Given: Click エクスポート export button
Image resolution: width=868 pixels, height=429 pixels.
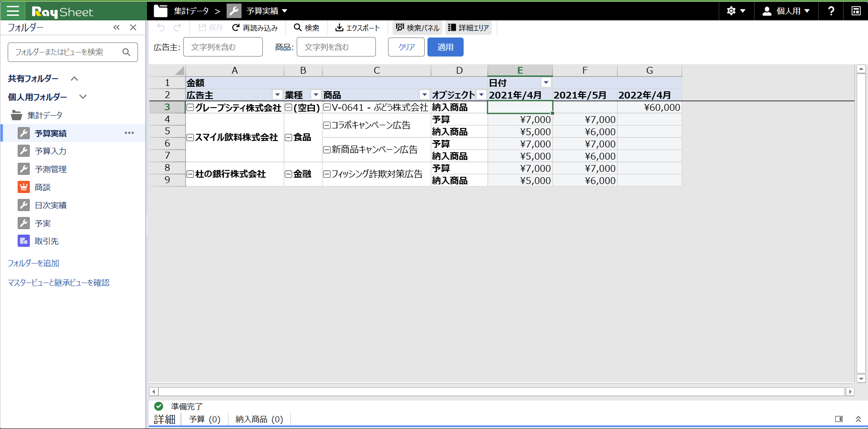Looking at the screenshot, I should click(357, 28).
